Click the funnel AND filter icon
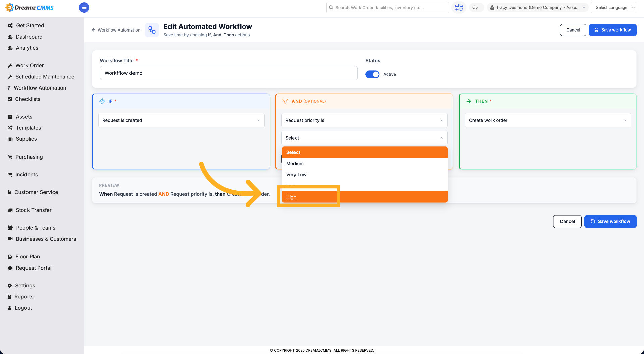The image size is (644, 354). [285, 101]
